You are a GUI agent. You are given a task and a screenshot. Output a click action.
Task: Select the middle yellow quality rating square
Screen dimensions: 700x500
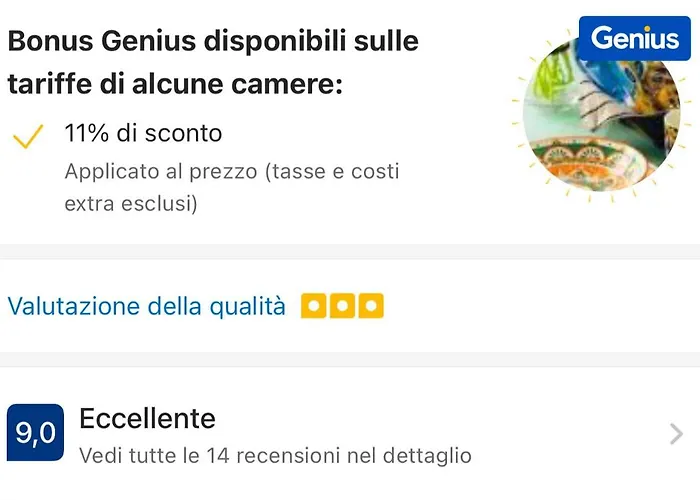click(x=342, y=306)
